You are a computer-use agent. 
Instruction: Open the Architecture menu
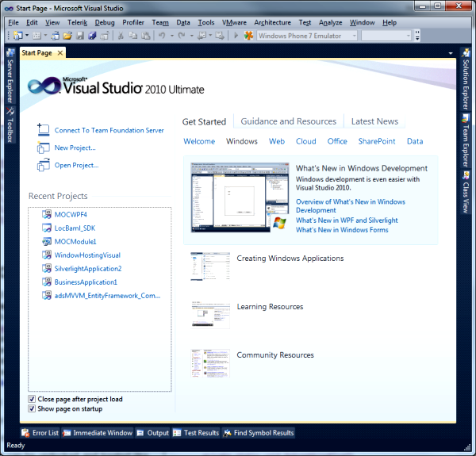[x=273, y=22]
